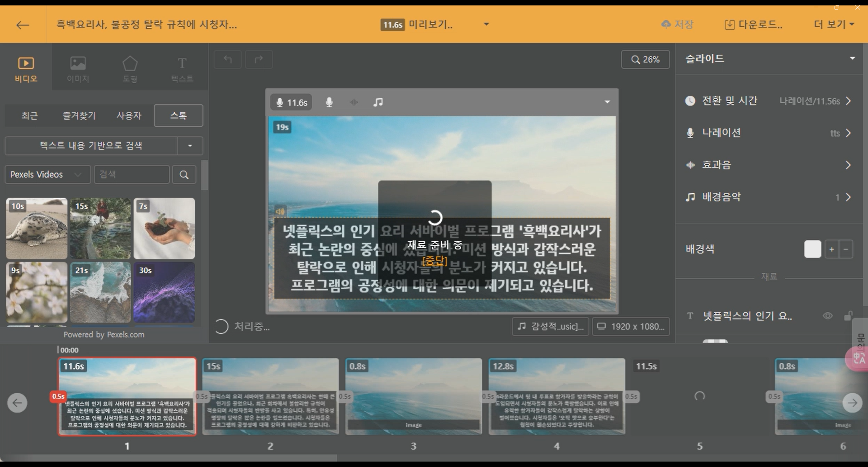Image resolution: width=868 pixels, height=467 pixels.
Task: Click the 11.6s 미리보기 preview button
Action: pos(416,24)
